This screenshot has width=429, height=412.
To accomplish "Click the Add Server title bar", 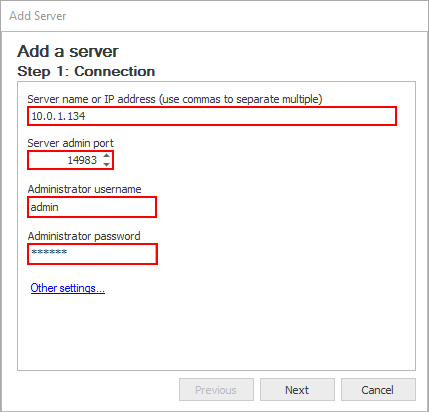I will (x=214, y=16).
